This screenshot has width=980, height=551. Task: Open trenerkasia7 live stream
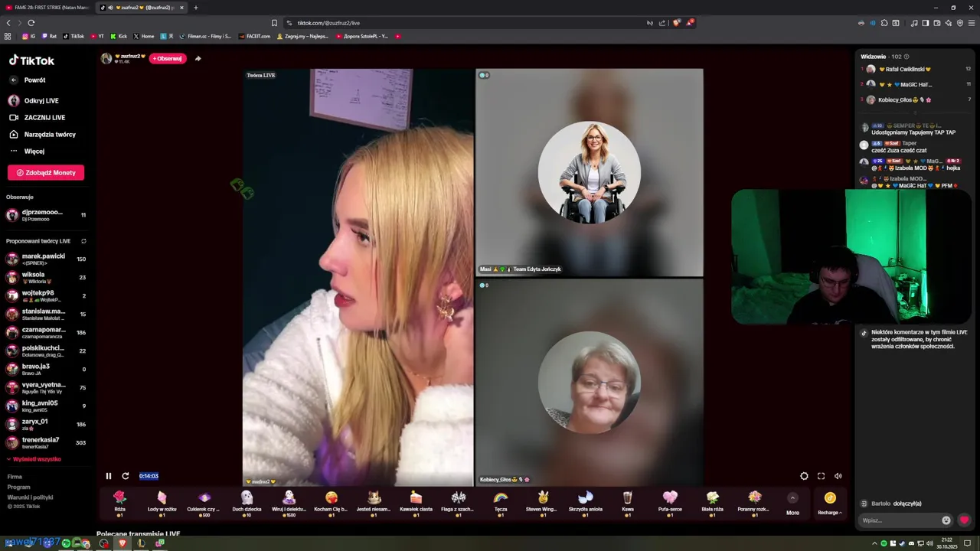click(x=46, y=442)
